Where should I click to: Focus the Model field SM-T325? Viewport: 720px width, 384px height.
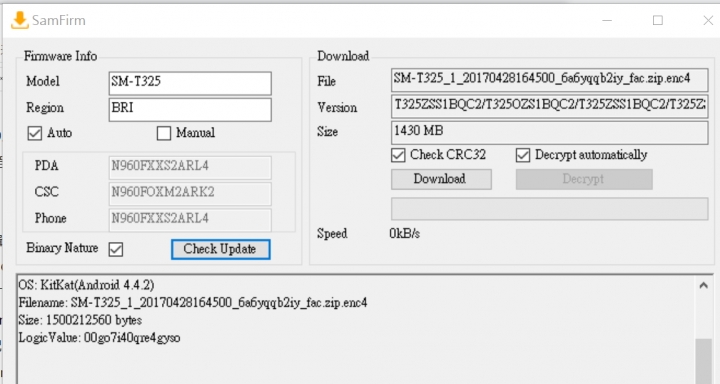tap(190, 83)
